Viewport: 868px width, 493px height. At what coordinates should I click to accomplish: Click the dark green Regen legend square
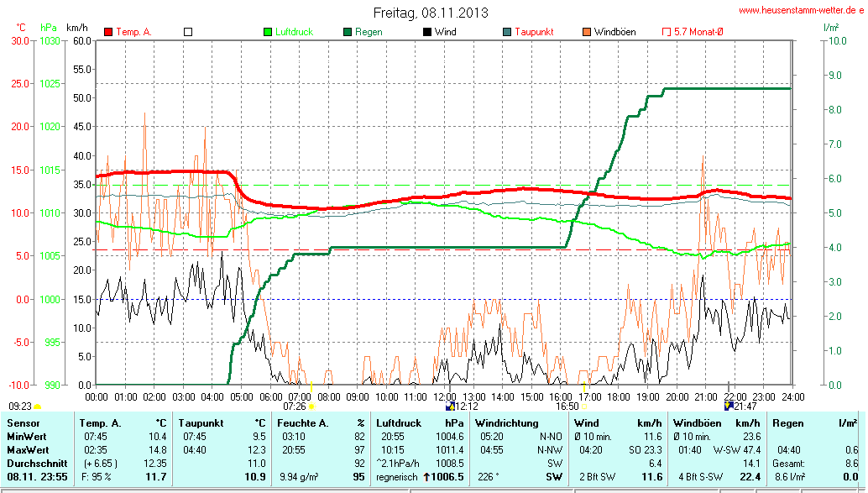[x=348, y=32]
